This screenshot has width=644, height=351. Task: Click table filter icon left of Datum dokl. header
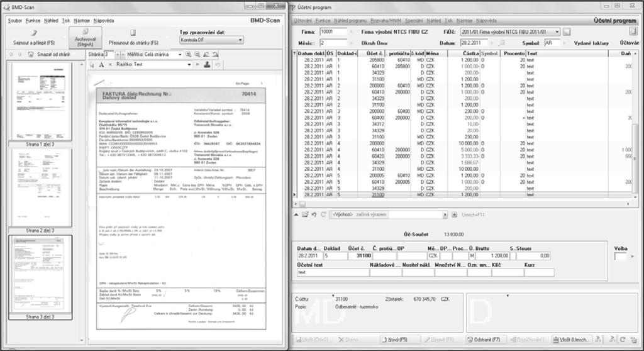coord(294,53)
